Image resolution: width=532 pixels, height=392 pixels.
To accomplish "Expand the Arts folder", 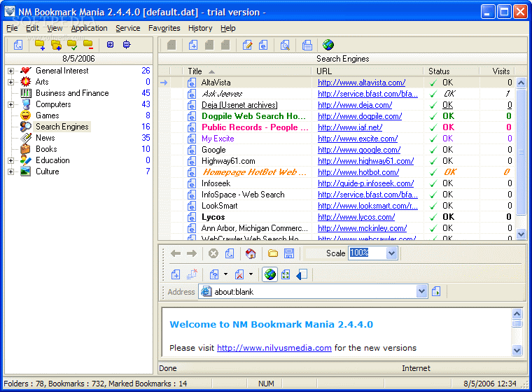I will coord(11,82).
